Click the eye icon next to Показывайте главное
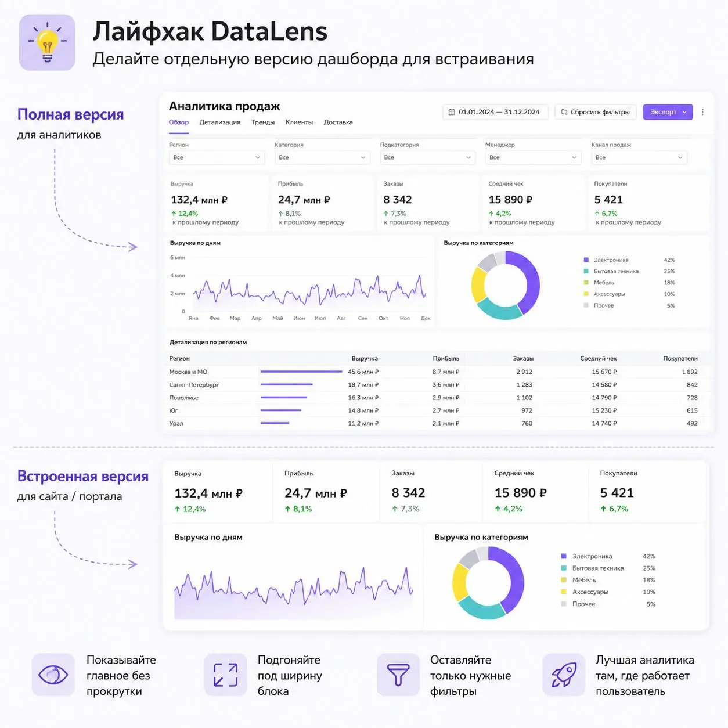The width and height of the screenshot is (728, 728). click(x=53, y=675)
